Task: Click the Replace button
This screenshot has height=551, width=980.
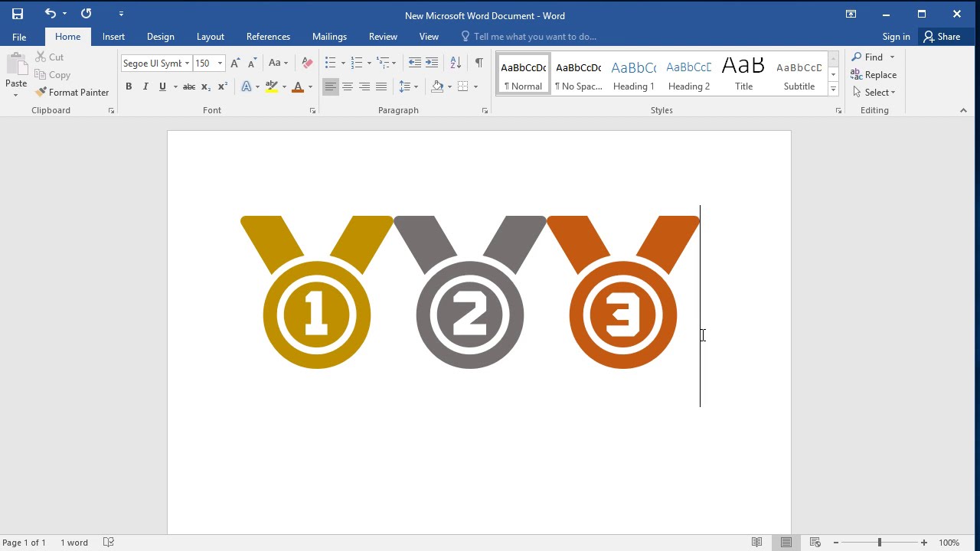Action: (x=874, y=75)
